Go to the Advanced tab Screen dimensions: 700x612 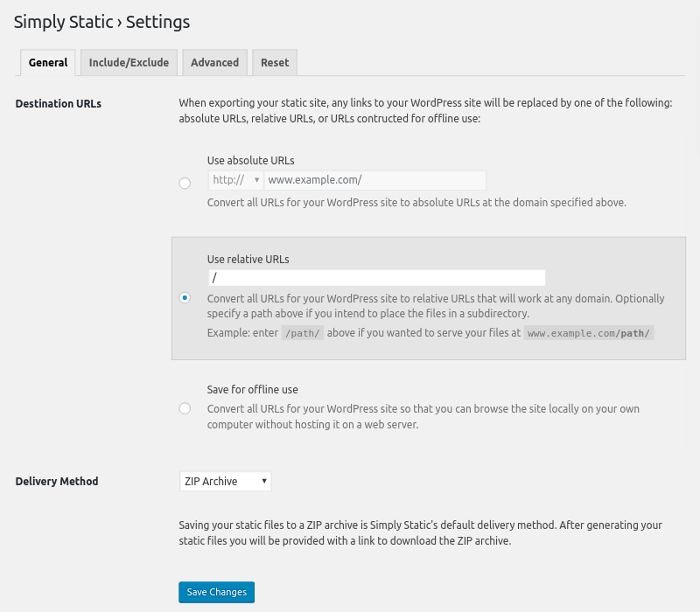pyautogui.click(x=214, y=63)
